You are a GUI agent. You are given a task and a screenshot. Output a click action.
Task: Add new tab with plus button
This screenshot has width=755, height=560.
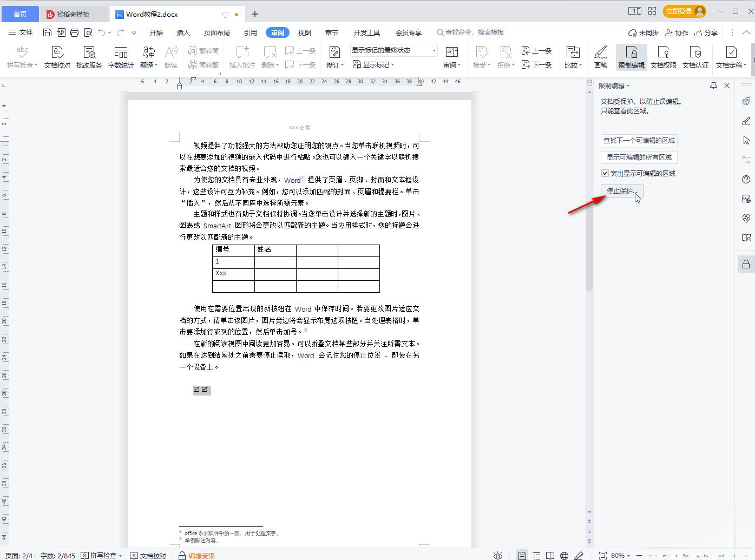[x=255, y=14]
